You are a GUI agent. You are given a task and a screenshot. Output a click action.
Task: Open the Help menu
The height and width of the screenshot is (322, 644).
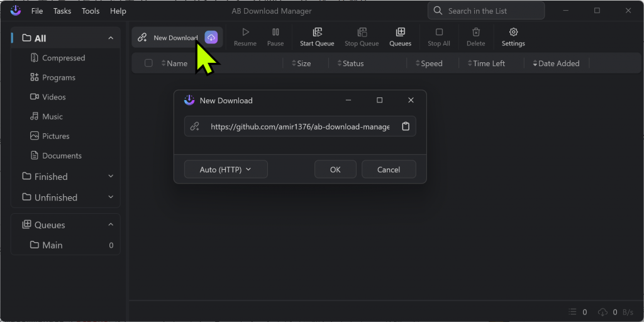click(x=118, y=11)
